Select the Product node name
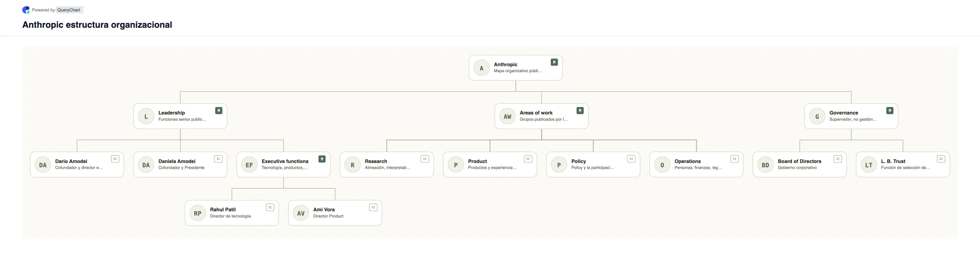Image resolution: width=980 pixels, height=261 pixels. (477, 161)
